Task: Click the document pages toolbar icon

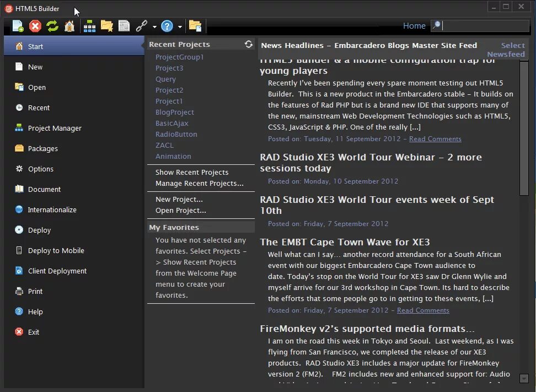Action: pos(124,26)
